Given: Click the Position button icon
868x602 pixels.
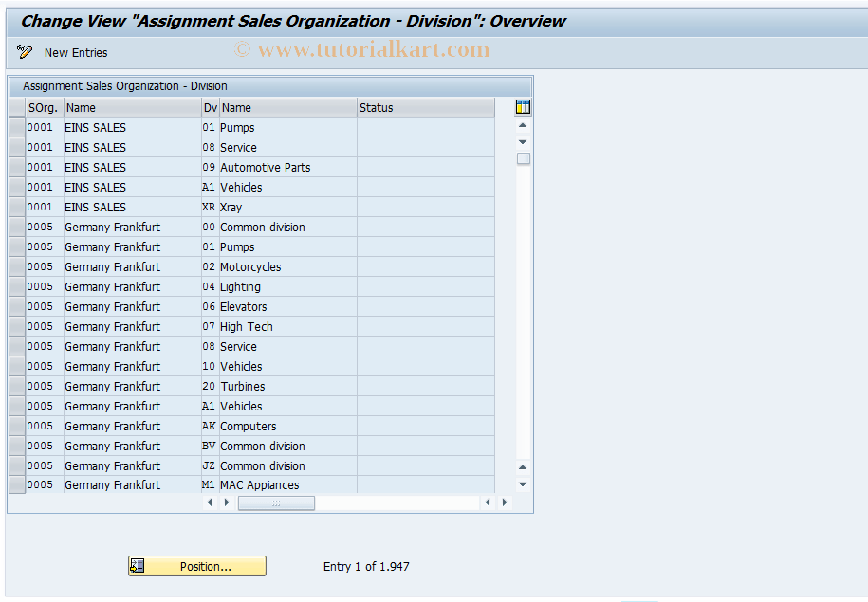Looking at the screenshot, I should click(136, 566).
